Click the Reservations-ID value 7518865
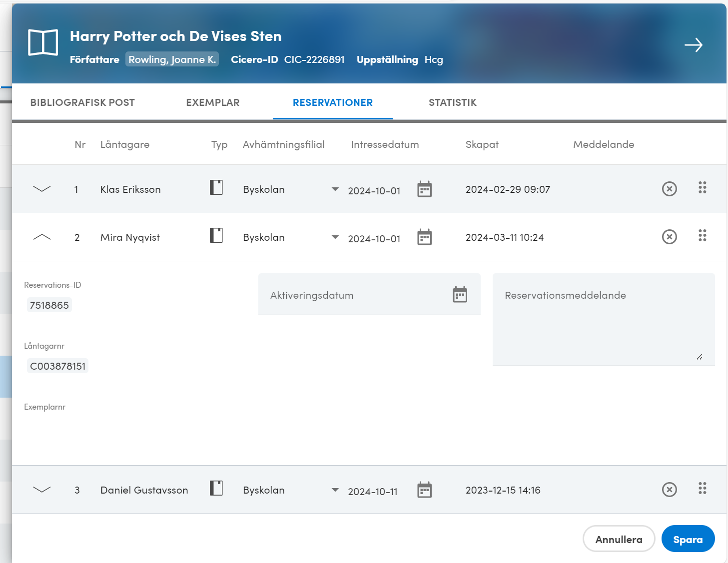Image resolution: width=728 pixels, height=563 pixels. [x=49, y=305]
